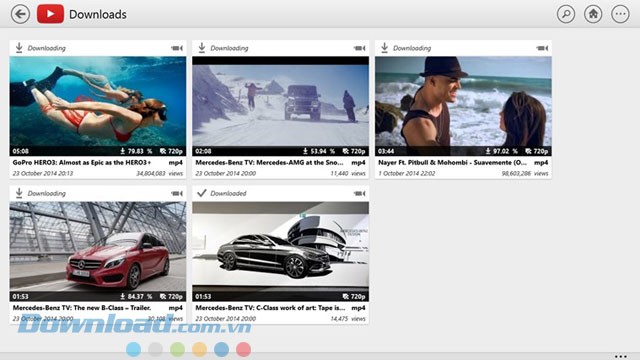The height and width of the screenshot is (360, 640).
Task: Click the date '23 October 2014 20:13'
Action: [43, 173]
